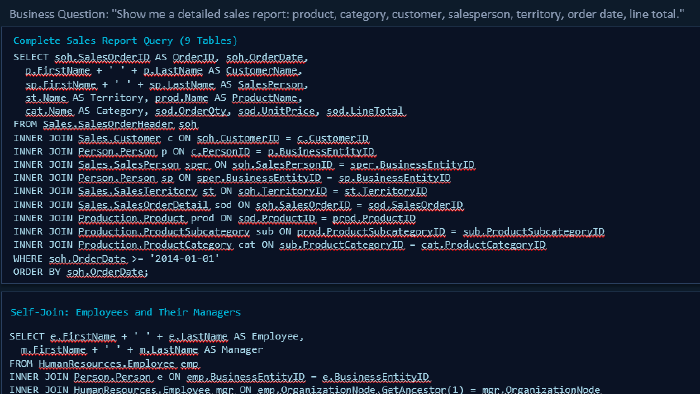
Task: Click the '2014-01-01' date literal
Action: [184, 259]
